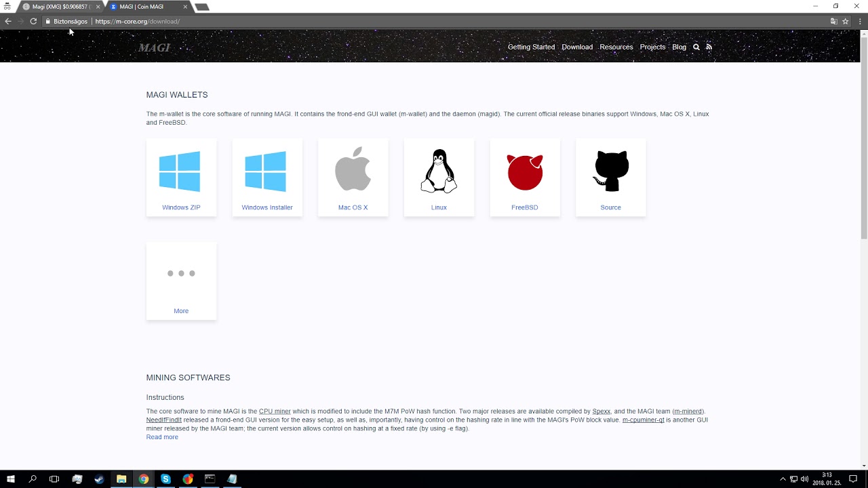868x488 pixels.
Task: Follow the m-minerd link
Action: click(x=688, y=411)
